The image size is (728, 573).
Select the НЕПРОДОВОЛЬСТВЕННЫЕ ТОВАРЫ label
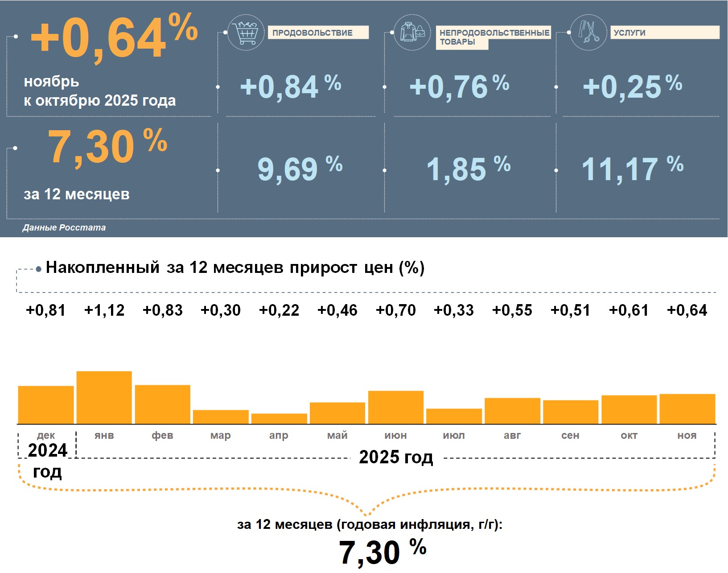(x=493, y=37)
